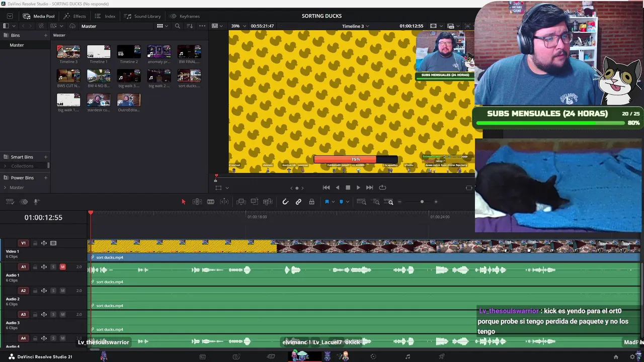The width and height of the screenshot is (644, 362).
Task: Select the Blade Edit tool
Action: (x=211, y=202)
